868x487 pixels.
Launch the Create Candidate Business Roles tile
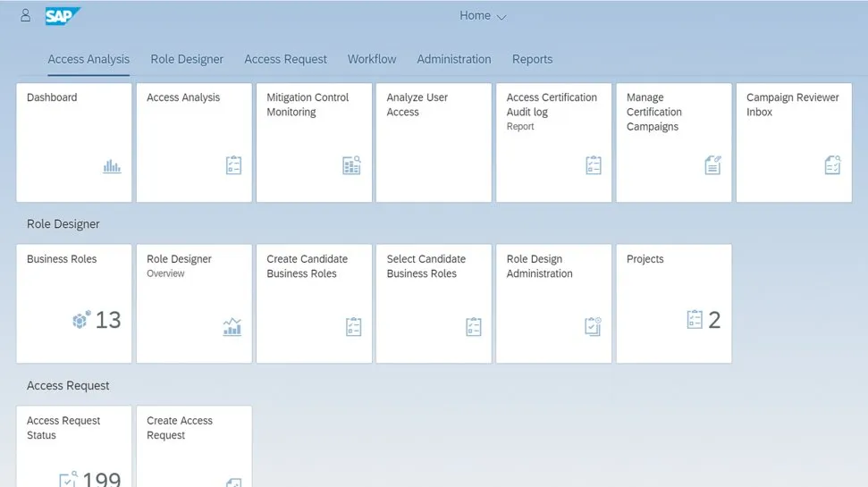coord(314,304)
